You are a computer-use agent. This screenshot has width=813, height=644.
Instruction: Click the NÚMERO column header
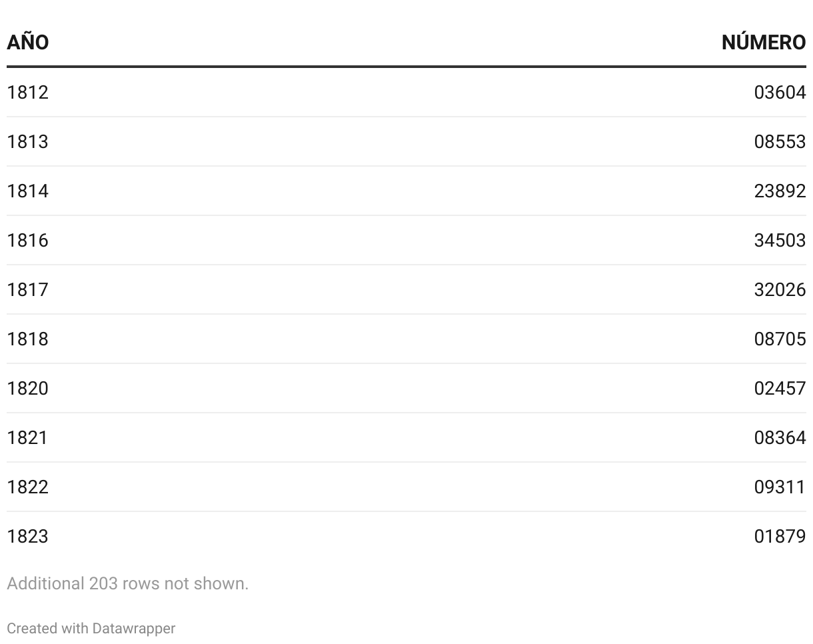tap(764, 42)
